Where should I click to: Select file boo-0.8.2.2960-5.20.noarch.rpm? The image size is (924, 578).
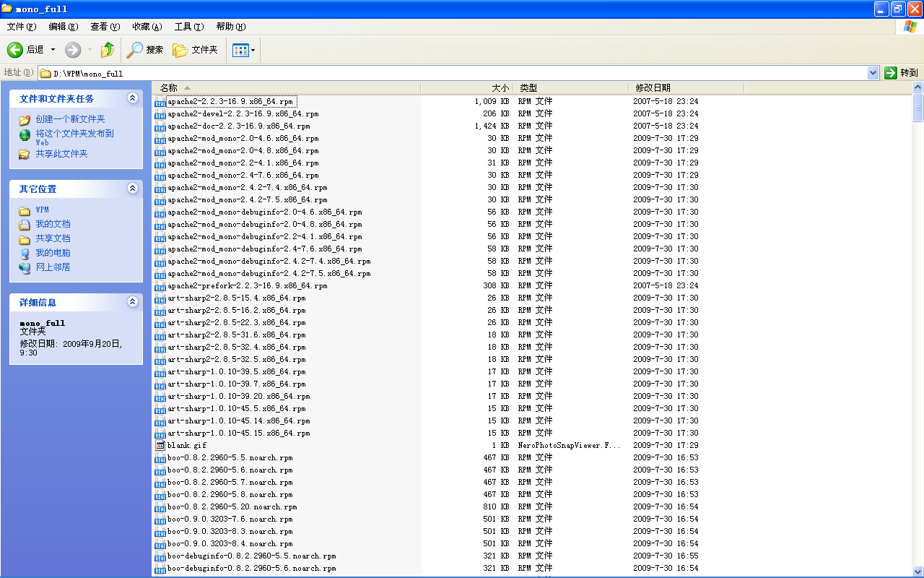pyautogui.click(x=232, y=507)
